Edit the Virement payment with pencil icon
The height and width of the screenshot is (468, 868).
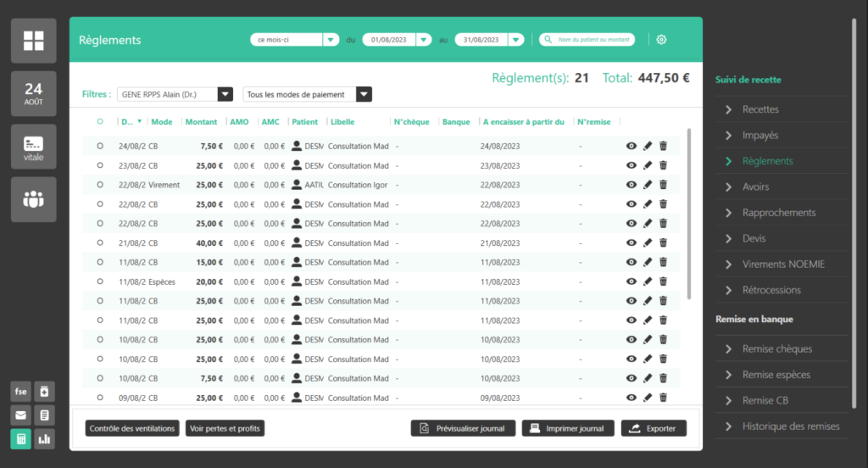[x=648, y=185]
